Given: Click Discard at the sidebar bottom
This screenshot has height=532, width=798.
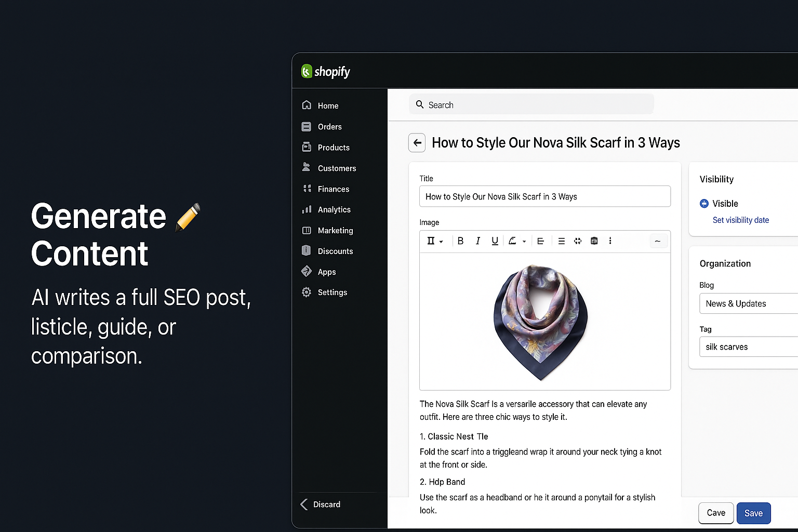Looking at the screenshot, I should click(326, 504).
